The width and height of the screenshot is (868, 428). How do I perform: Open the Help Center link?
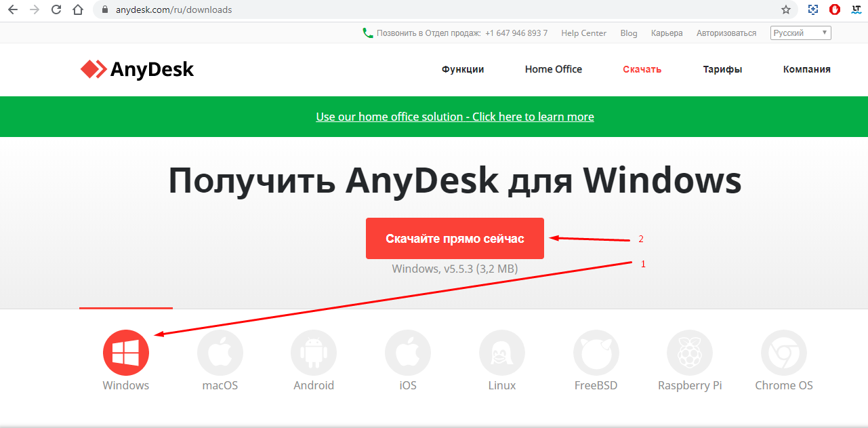coord(584,33)
